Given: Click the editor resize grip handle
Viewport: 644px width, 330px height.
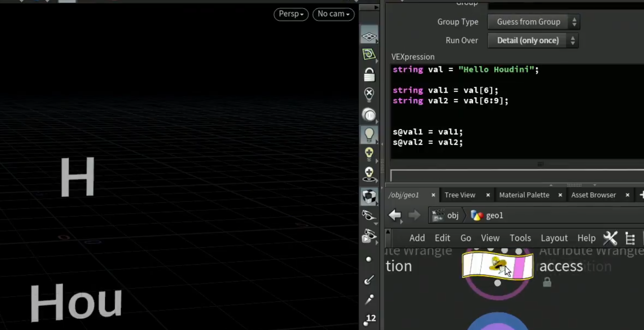Looking at the screenshot, I should [x=540, y=164].
